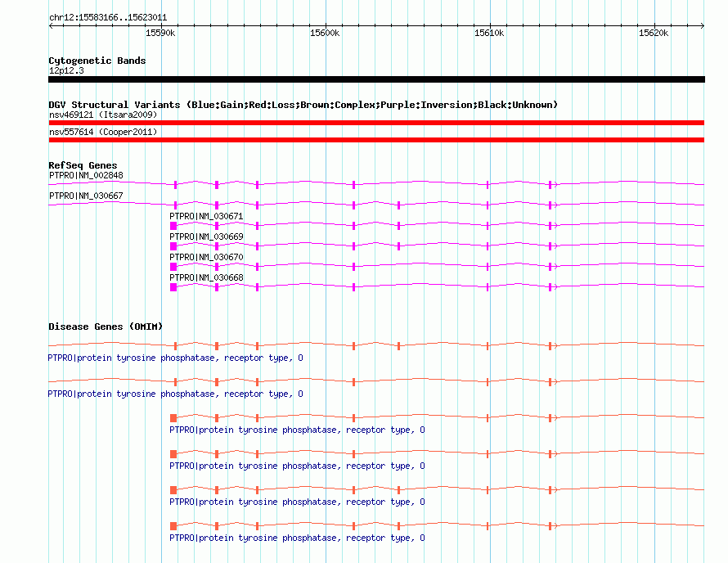Open the first OMIM PTPRO protein tyrosine phosphatase label

click(176, 358)
